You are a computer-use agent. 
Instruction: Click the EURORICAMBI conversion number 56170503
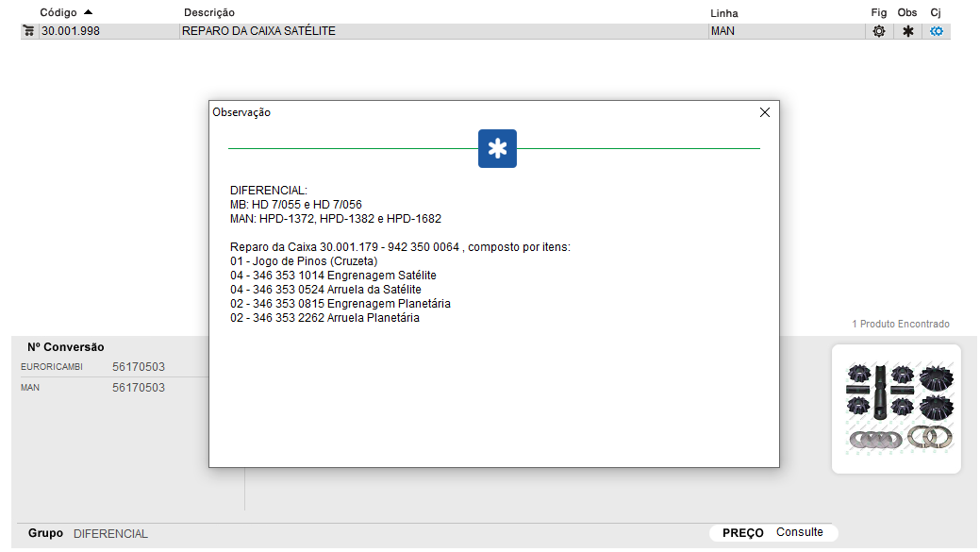[x=139, y=366]
